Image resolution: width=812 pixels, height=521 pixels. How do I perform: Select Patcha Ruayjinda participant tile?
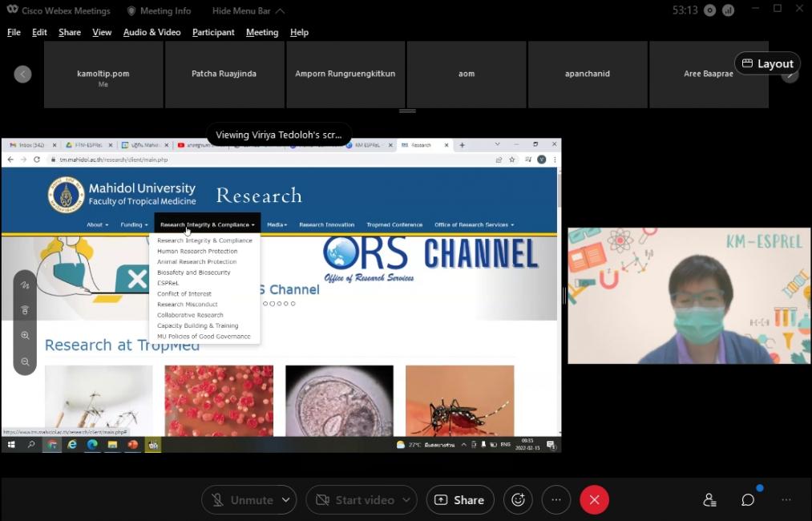pos(224,75)
